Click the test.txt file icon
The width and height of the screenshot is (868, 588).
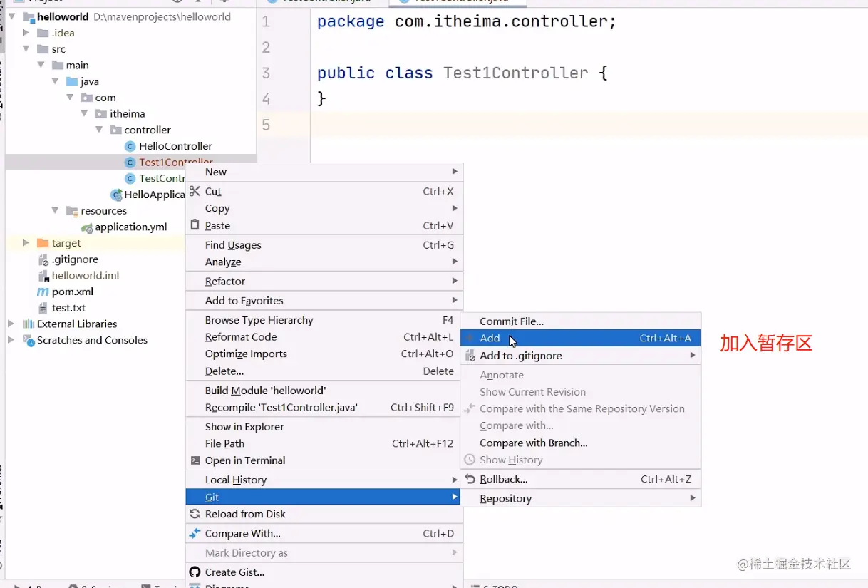(43, 308)
